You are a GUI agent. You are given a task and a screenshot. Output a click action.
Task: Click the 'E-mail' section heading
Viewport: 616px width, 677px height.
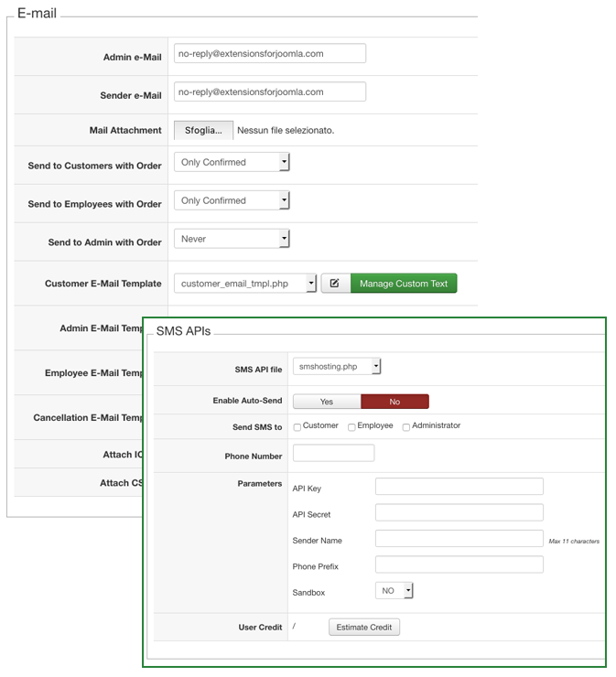(38, 14)
